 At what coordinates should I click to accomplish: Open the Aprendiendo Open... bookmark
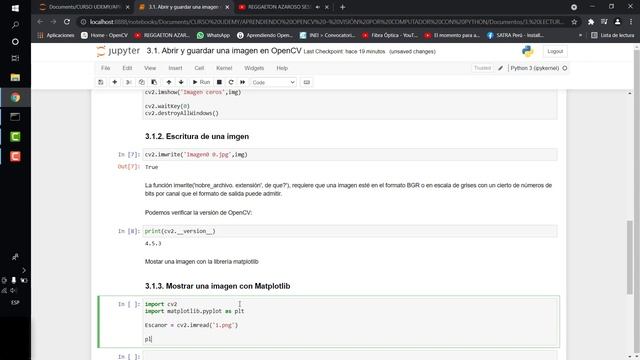(x=265, y=36)
